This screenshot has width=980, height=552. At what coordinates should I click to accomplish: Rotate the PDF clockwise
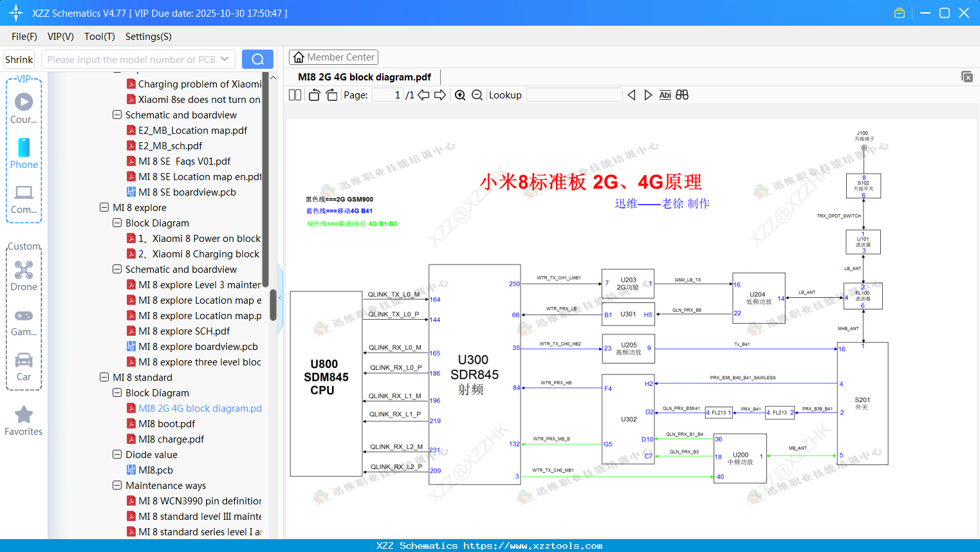click(x=331, y=95)
